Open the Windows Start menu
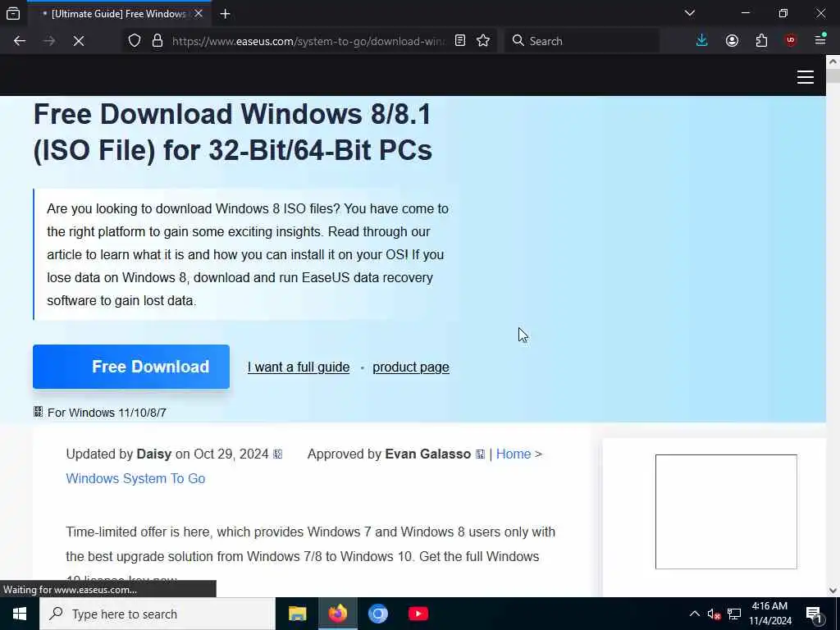 [20, 614]
